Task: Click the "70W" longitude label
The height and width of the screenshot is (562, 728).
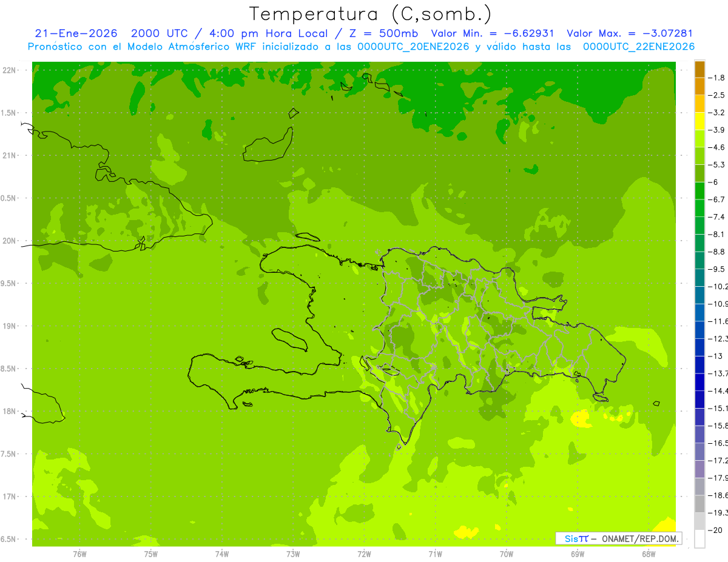Action: [x=507, y=554]
